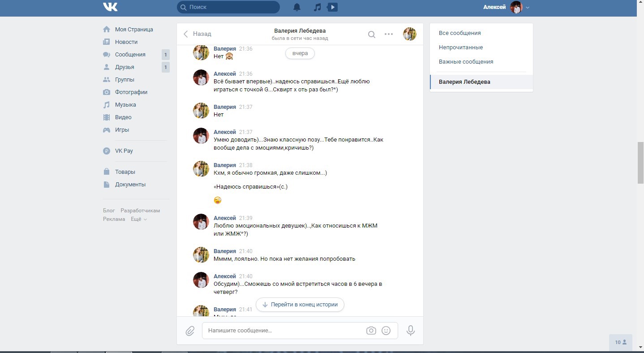Image resolution: width=644 pixels, height=353 pixels.
Task: Focus the Поиск search field
Action: click(x=228, y=7)
